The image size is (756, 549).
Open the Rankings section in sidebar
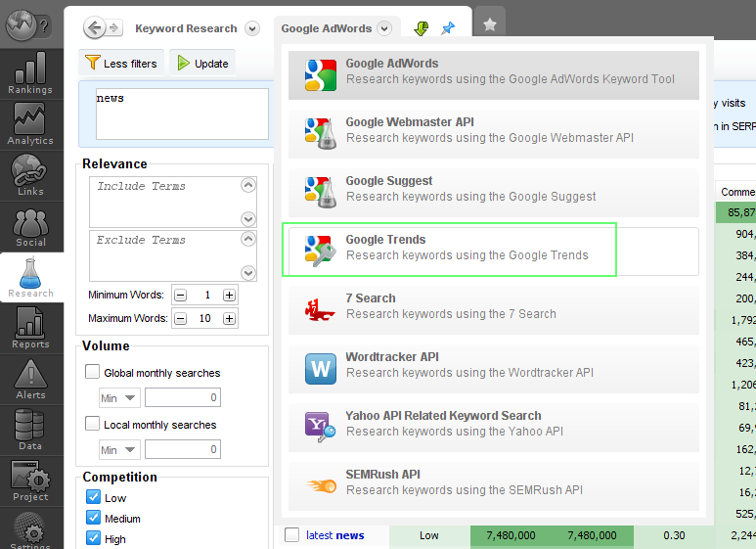coord(30,73)
